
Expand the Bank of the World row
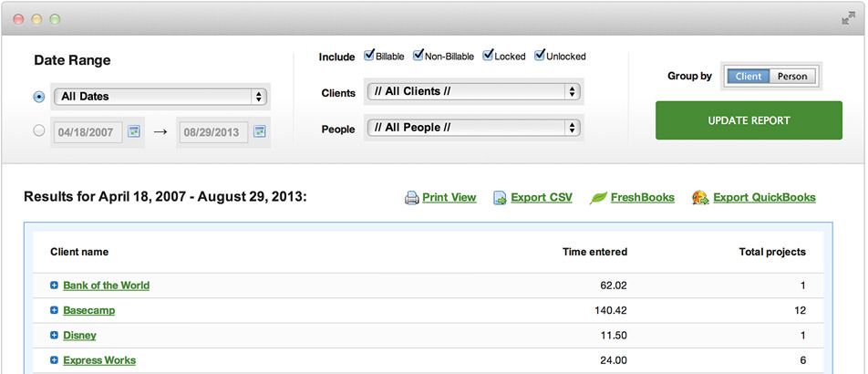click(54, 286)
